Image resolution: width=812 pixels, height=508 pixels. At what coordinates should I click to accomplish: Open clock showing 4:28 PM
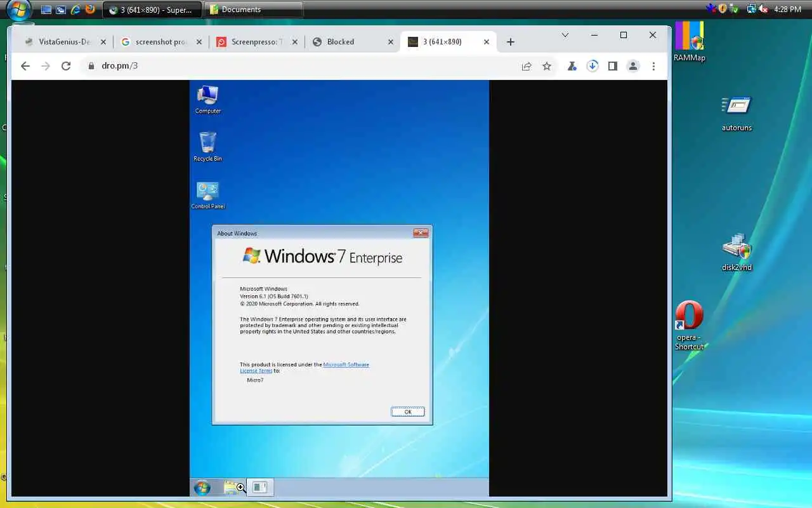coord(787,10)
